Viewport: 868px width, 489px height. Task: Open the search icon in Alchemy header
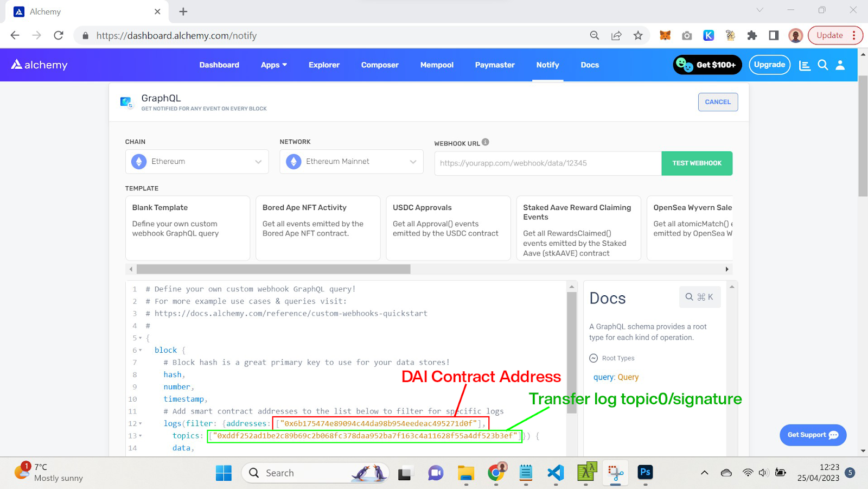tap(822, 65)
